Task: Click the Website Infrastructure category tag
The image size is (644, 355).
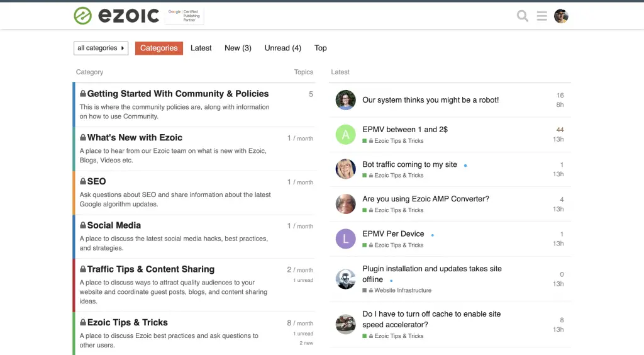Action: coord(397,290)
